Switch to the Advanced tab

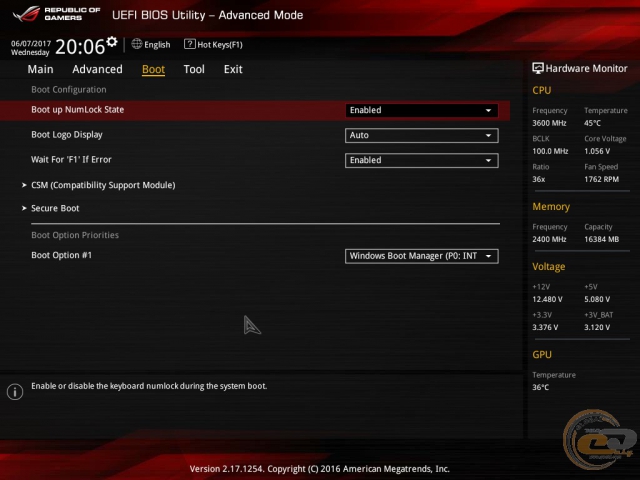(x=97, y=69)
